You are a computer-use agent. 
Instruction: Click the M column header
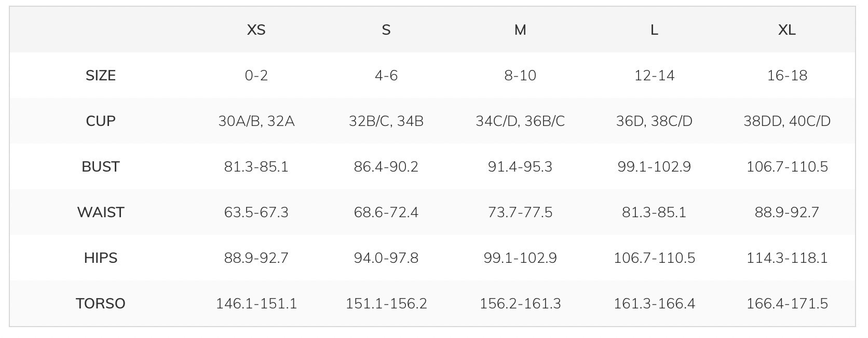point(520,30)
